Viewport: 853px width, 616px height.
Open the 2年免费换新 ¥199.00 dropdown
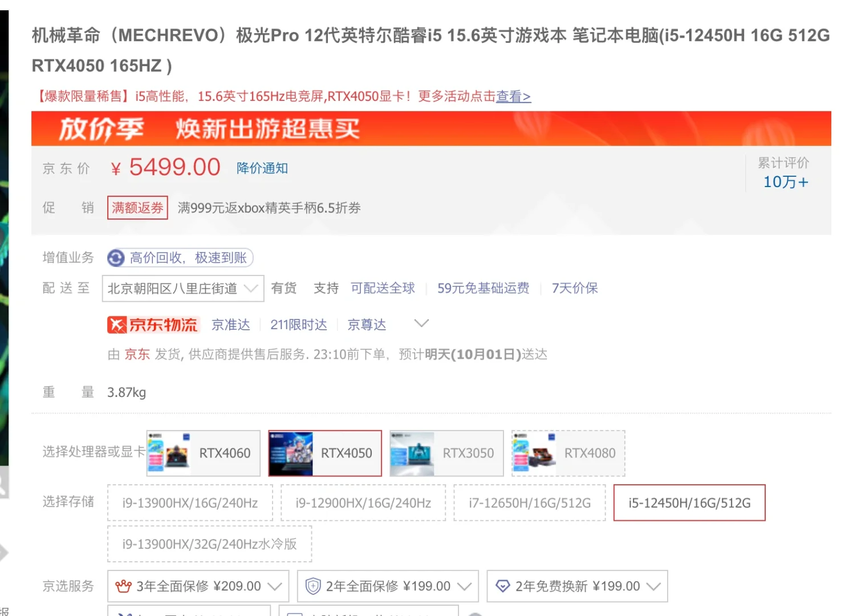click(x=577, y=586)
